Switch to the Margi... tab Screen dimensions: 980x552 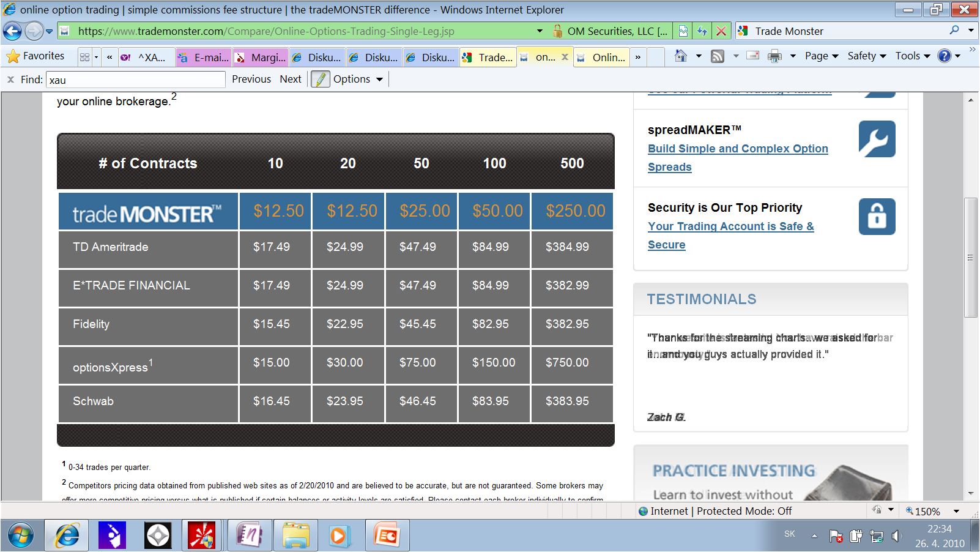point(261,58)
